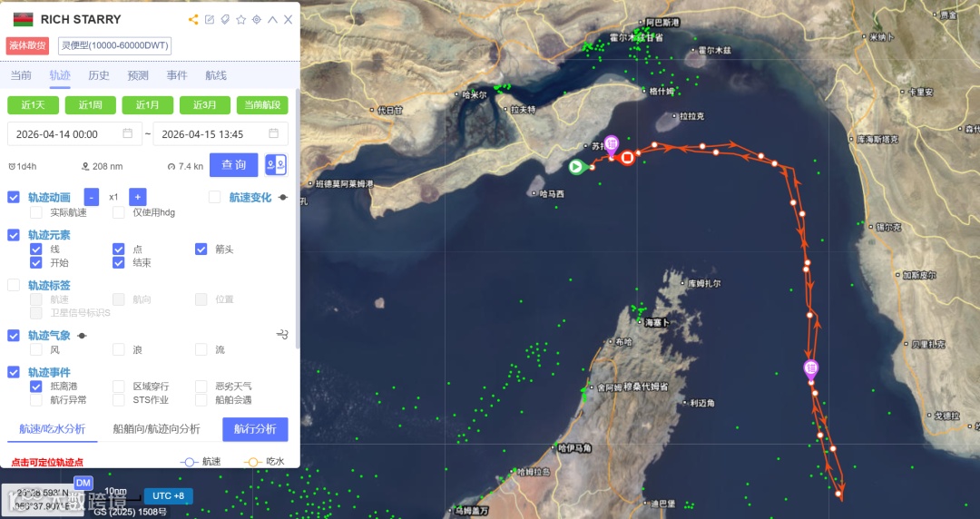Select the 近1周 quick range button
The width and height of the screenshot is (980, 519).
(90, 105)
